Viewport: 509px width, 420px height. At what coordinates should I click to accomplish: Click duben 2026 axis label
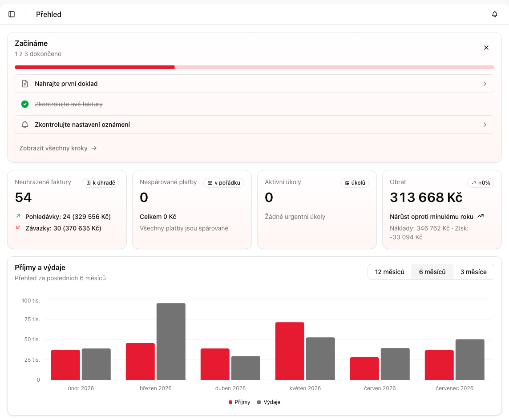pos(230,388)
